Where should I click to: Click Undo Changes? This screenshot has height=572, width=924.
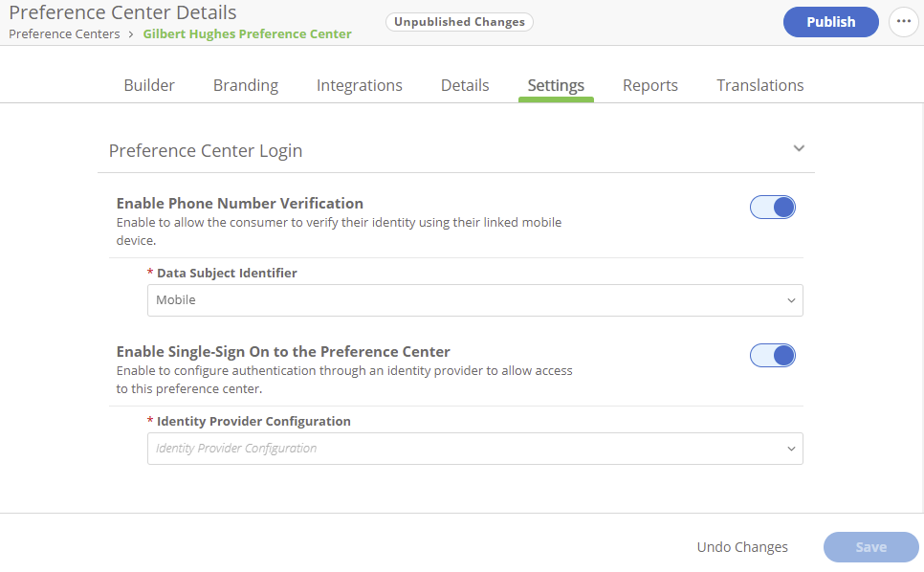point(742,546)
